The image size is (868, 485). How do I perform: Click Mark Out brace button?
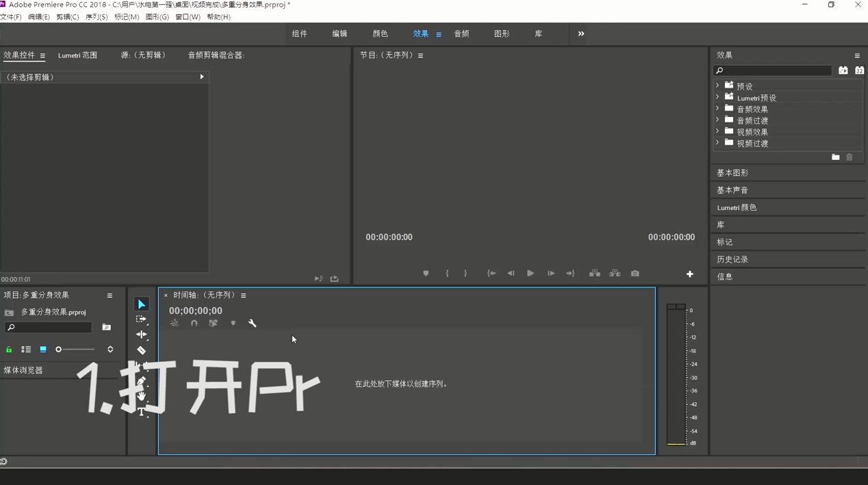pos(465,274)
